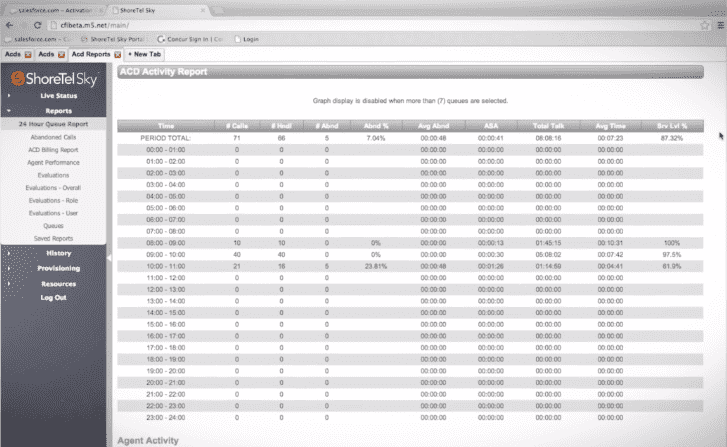727x447 pixels.
Task: Select the ACD Billing Report link
Action: pos(54,150)
